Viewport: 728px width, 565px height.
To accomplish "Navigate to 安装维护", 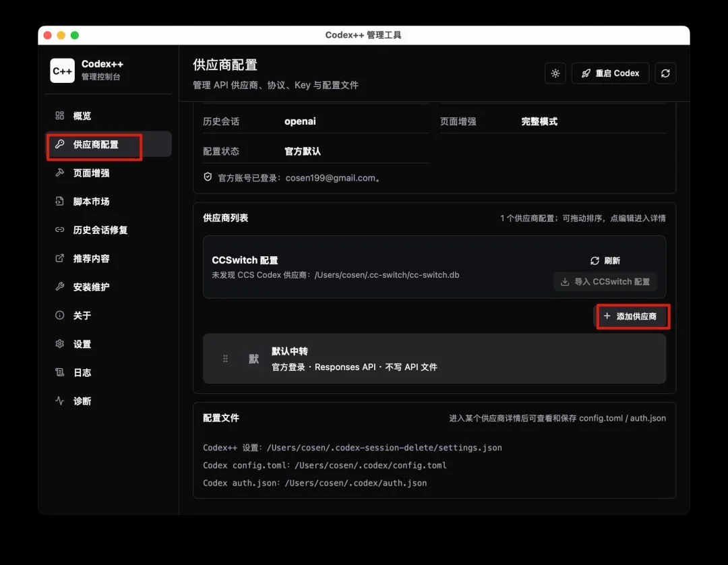I will pos(109,287).
